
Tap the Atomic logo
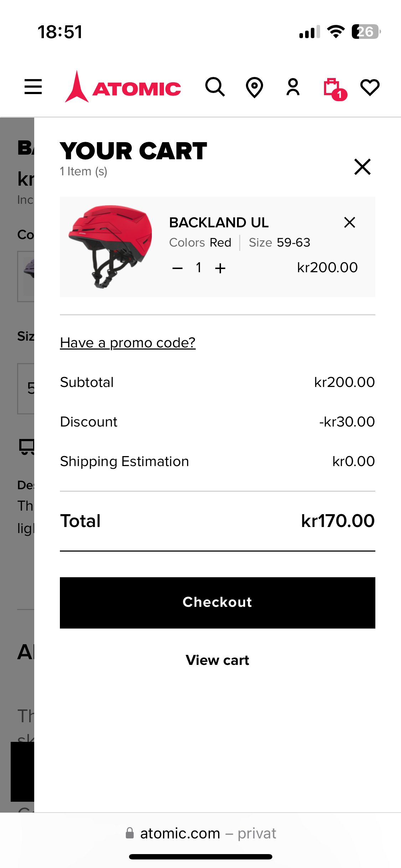[123, 87]
